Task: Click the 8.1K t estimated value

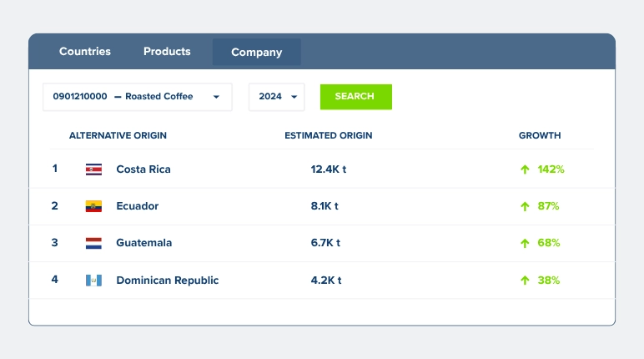Action: point(325,206)
